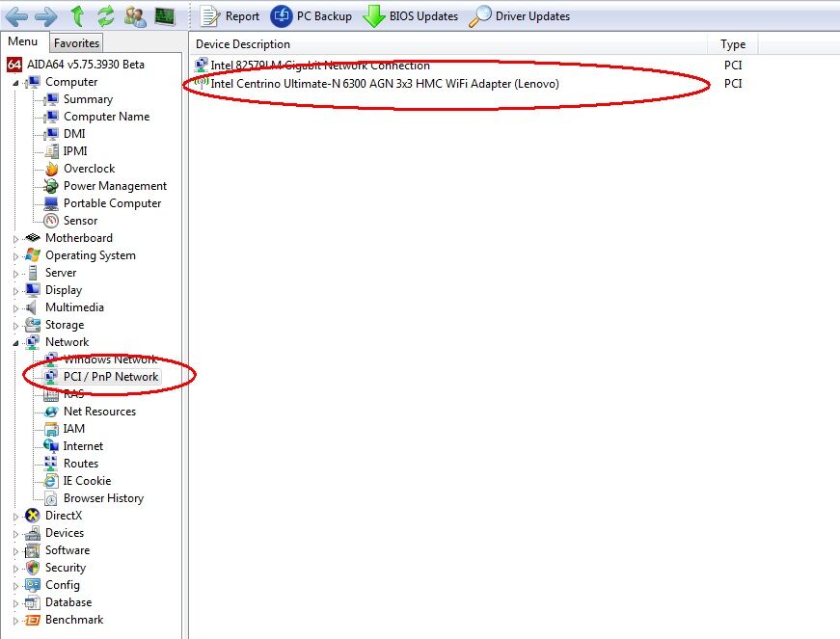
Task: Expand the Benchmark tree node
Action: [x=15, y=621]
